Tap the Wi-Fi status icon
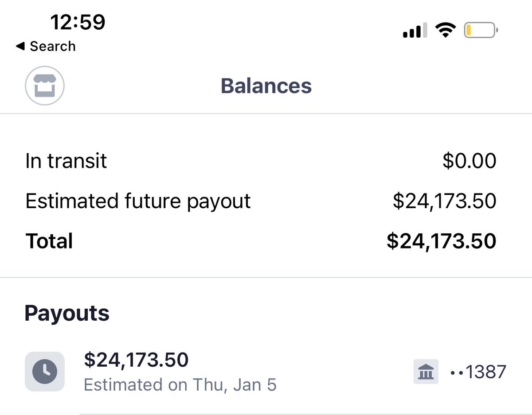 (446, 31)
